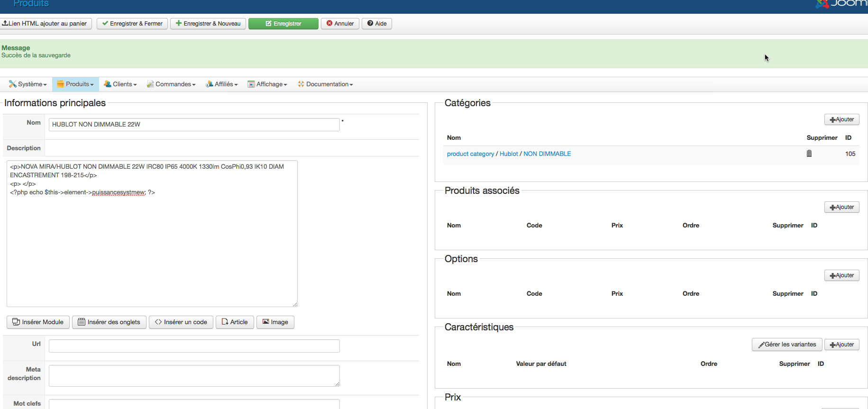
Task: Open the Produits dropdown menu
Action: [x=75, y=84]
